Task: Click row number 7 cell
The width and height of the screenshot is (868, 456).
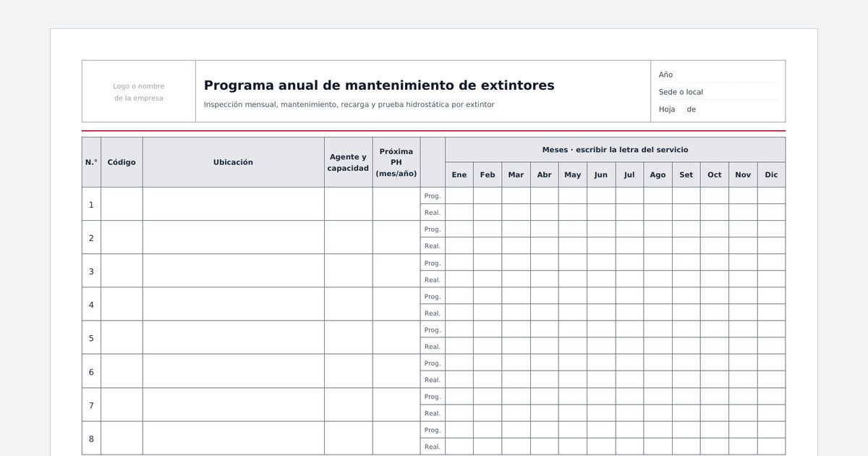Action: pos(91,405)
